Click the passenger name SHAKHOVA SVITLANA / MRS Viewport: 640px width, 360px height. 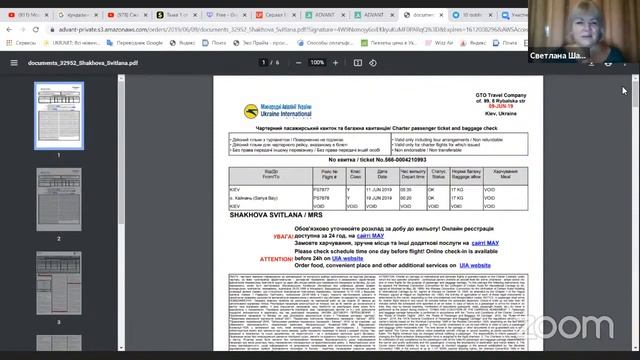click(276, 215)
